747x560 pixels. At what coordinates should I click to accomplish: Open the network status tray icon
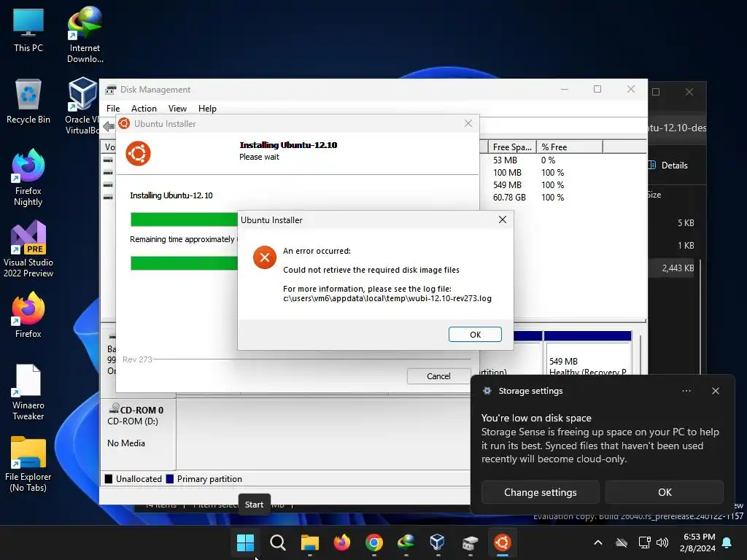[x=644, y=542]
